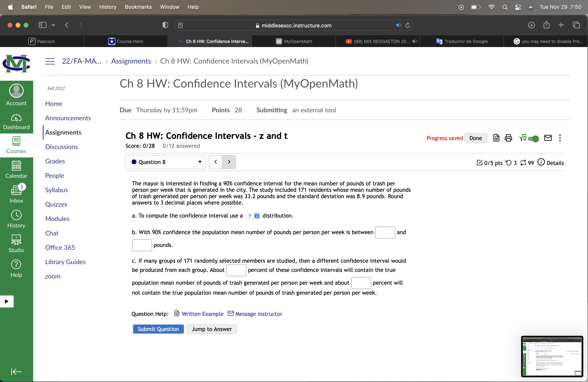Open the Written Example help link
The height and width of the screenshot is (382, 588).
click(x=202, y=314)
